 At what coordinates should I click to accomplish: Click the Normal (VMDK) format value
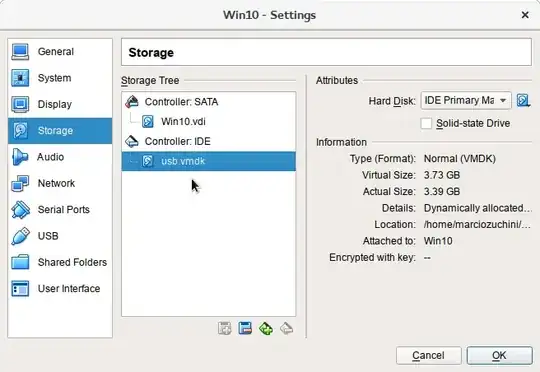point(459,159)
